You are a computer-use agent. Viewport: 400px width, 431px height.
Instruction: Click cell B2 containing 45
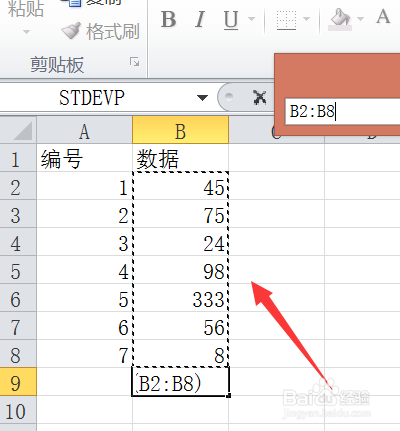[x=180, y=186]
